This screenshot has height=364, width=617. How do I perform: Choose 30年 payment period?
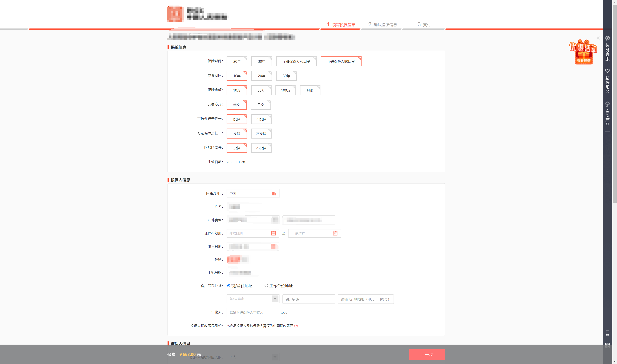[x=286, y=76]
